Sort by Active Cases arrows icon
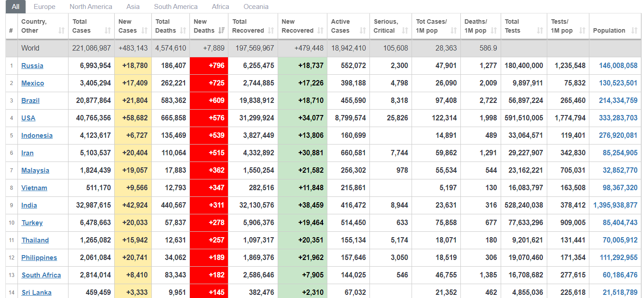644x298 pixels. pyautogui.click(x=363, y=31)
